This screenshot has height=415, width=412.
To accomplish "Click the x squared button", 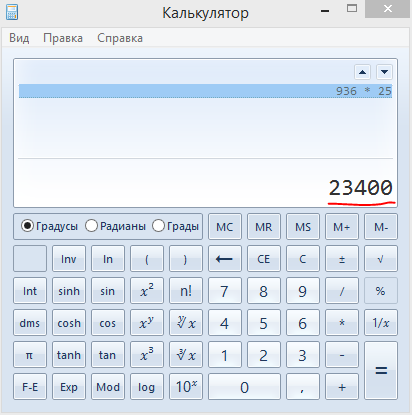I will [x=147, y=291].
